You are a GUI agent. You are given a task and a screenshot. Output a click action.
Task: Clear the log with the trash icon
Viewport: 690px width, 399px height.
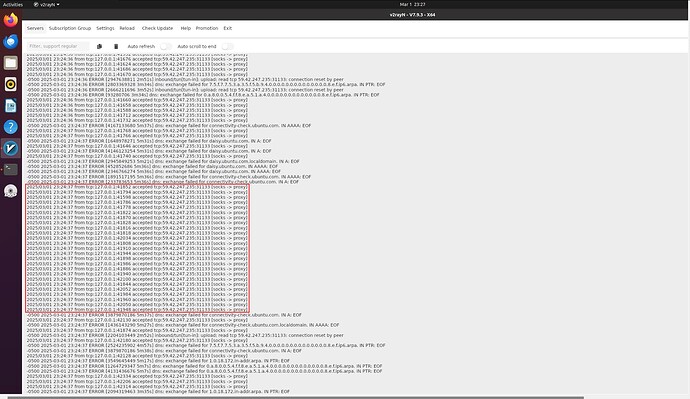tap(116, 46)
